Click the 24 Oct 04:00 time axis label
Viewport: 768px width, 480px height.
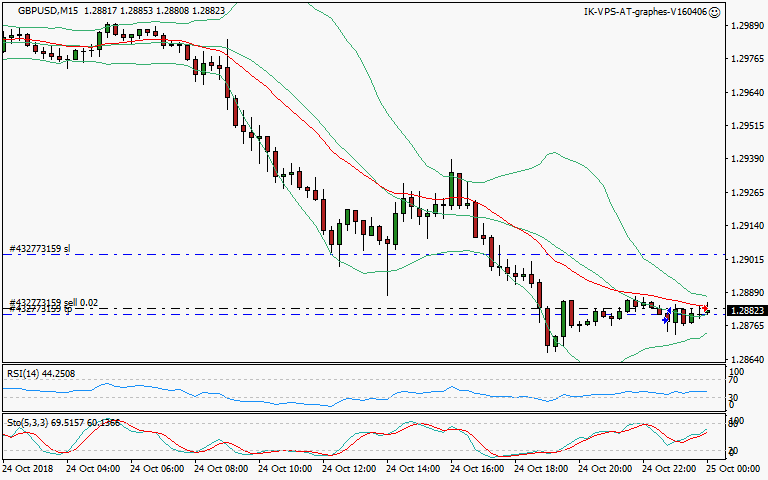tap(93, 469)
